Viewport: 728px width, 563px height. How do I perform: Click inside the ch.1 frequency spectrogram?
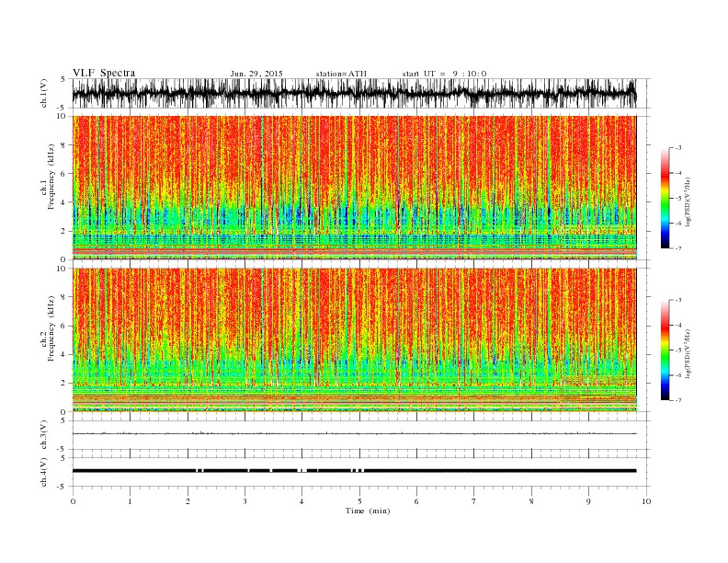click(x=354, y=188)
